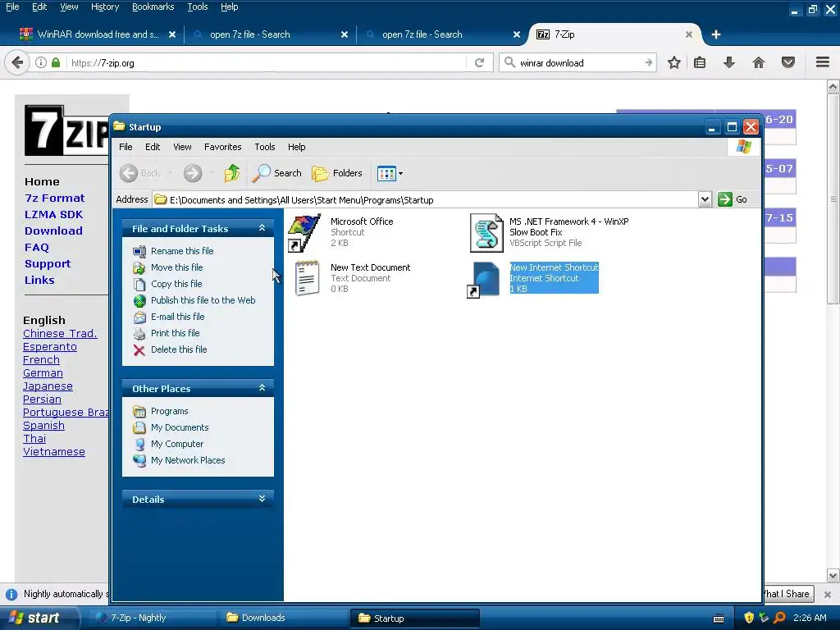The height and width of the screenshot is (630, 840).
Task: Open the FAQ link on 7-Zip site
Action: coord(36,248)
